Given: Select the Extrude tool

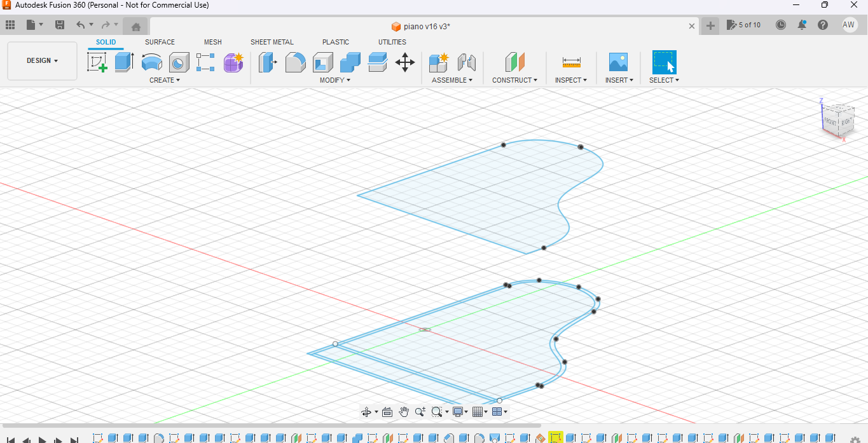Looking at the screenshot, I should point(124,62).
